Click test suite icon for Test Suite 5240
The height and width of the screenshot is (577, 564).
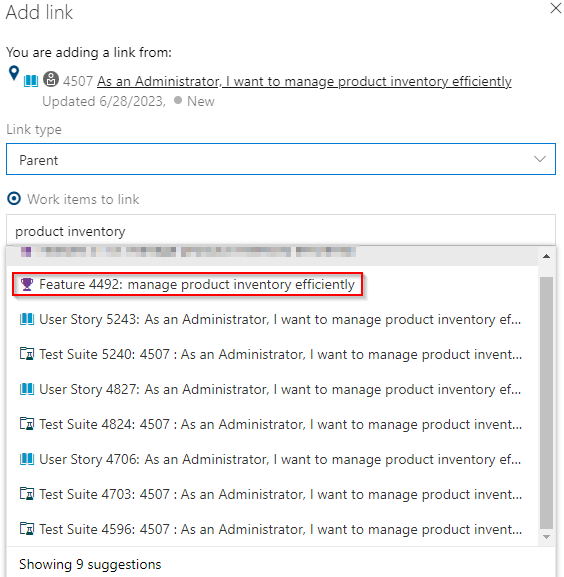tap(26, 354)
